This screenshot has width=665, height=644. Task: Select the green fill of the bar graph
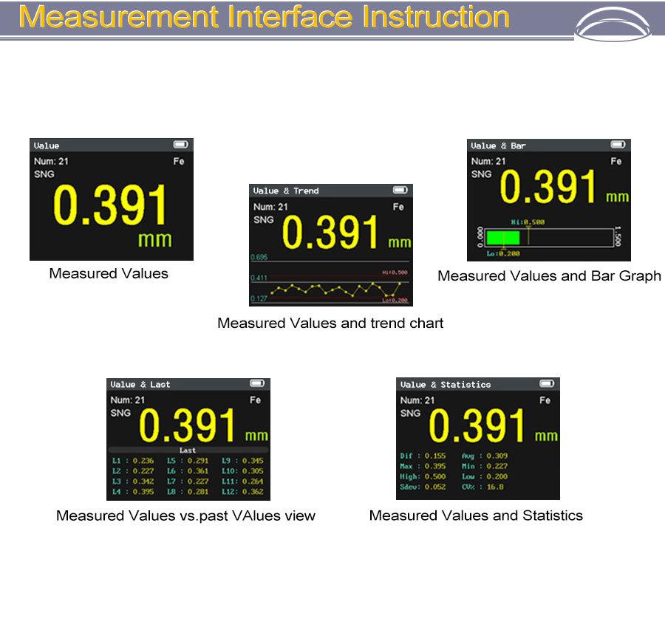point(502,237)
